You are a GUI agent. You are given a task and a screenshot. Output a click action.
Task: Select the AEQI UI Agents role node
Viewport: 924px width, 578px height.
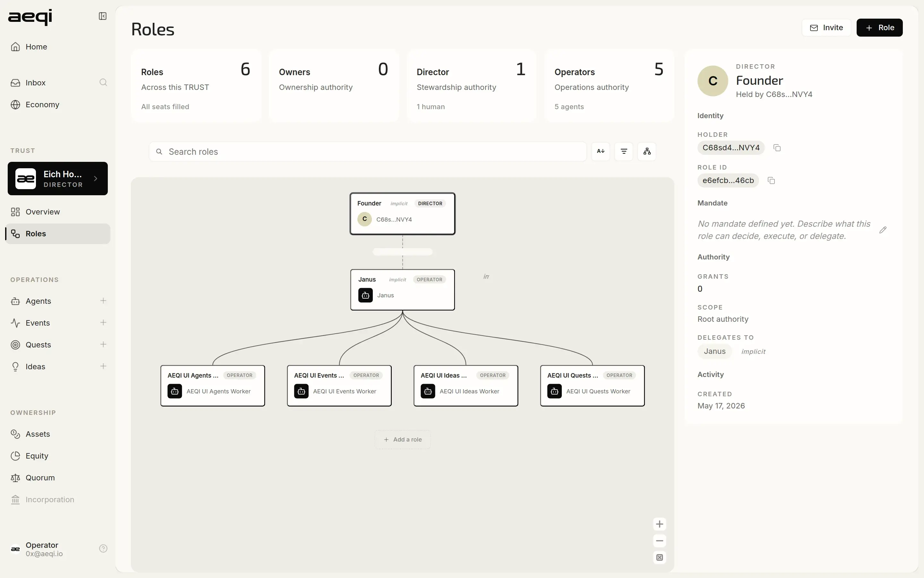coord(213,386)
